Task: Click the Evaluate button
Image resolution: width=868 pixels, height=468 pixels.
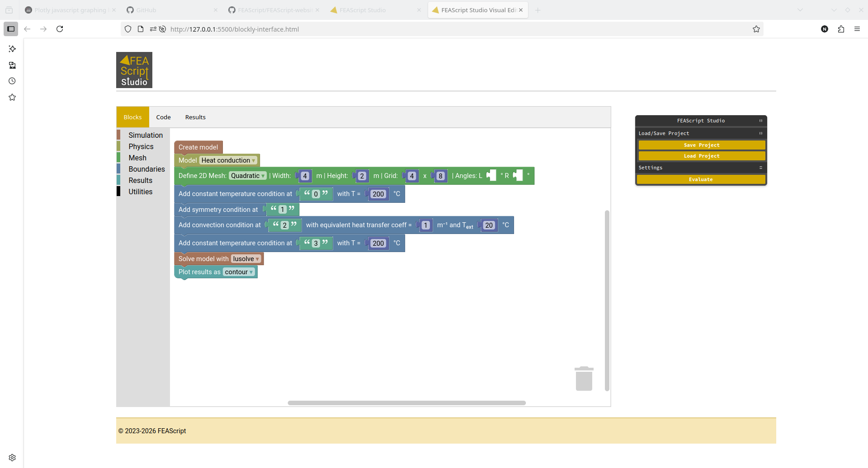Action: coord(701,179)
